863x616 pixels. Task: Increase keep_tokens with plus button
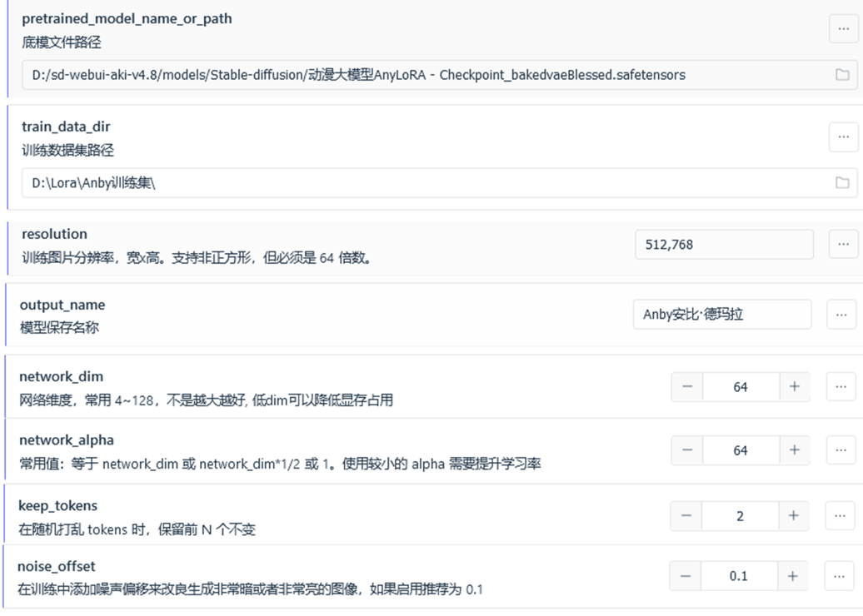click(793, 516)
